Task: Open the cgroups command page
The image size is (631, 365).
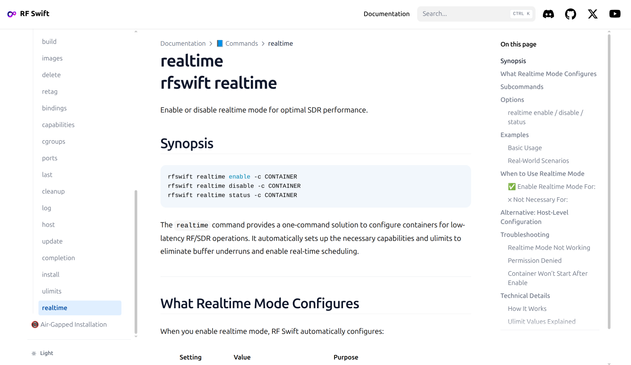Action: click(54, 141)
